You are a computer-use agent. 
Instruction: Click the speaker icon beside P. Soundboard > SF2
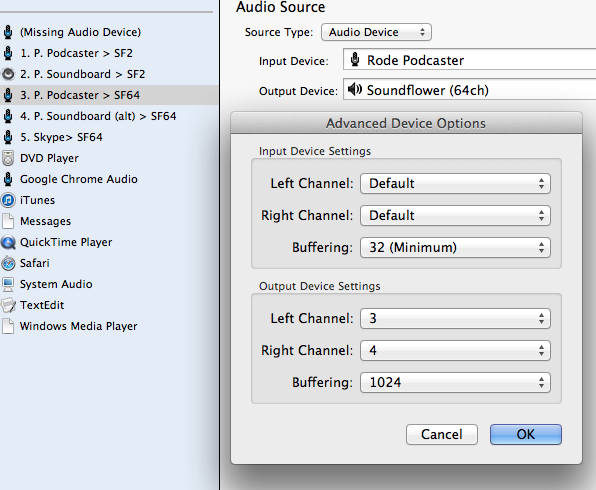[8, 74]
